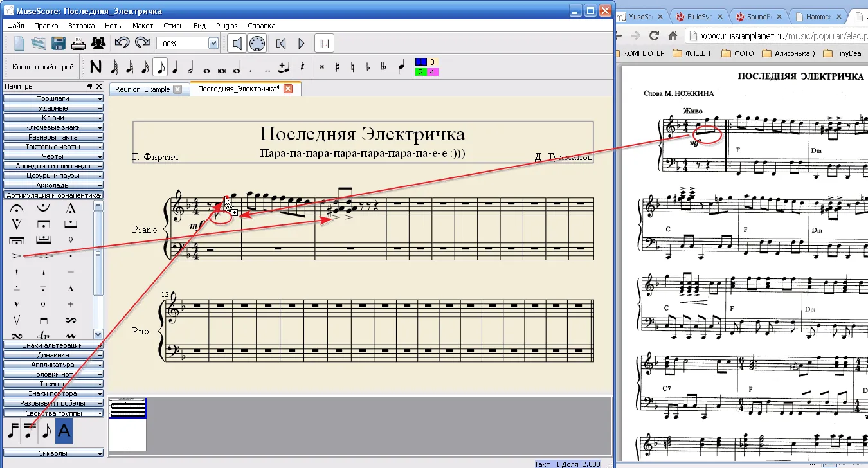Select the half note duration
This screenshot has height=468, width=868.
190,67
